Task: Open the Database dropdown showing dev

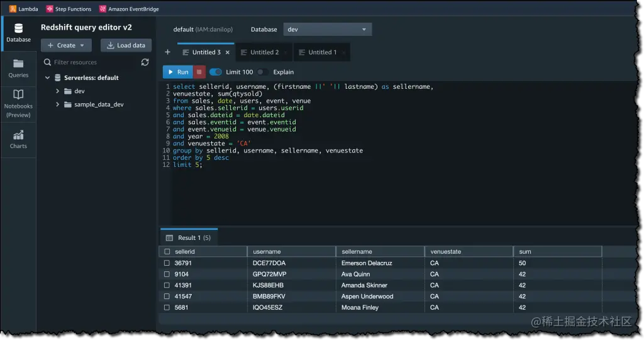Action: (x=327, y=29)
